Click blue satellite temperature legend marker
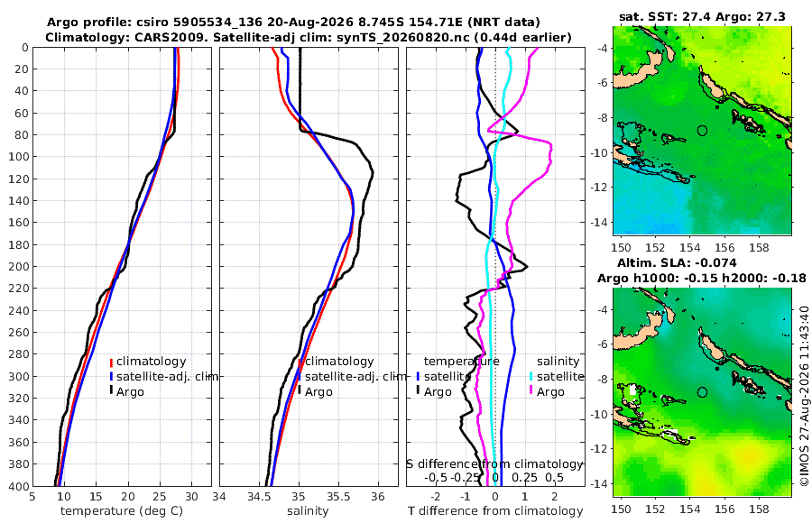Screen dimensions: 812x523 [x=418, y=376]
